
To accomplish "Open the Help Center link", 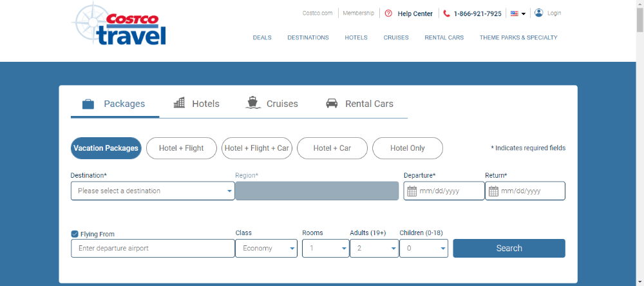I will tap(415, 14).
